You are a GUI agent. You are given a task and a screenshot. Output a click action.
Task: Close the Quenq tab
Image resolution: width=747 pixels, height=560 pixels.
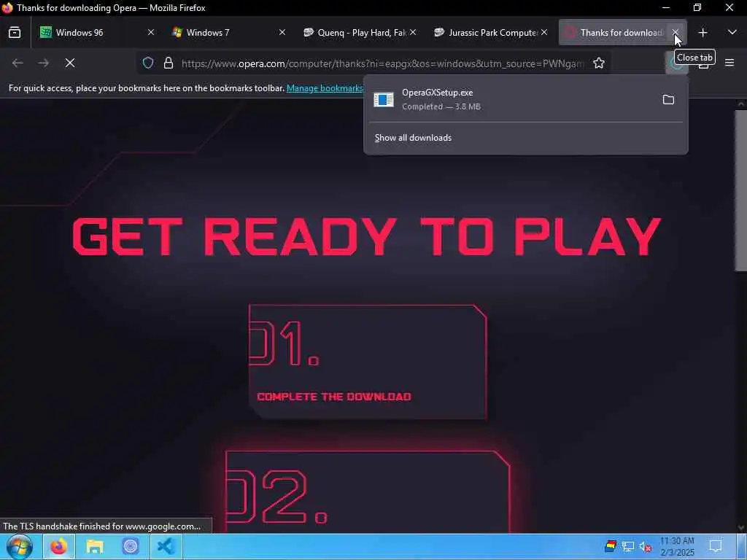pos(413,32)
